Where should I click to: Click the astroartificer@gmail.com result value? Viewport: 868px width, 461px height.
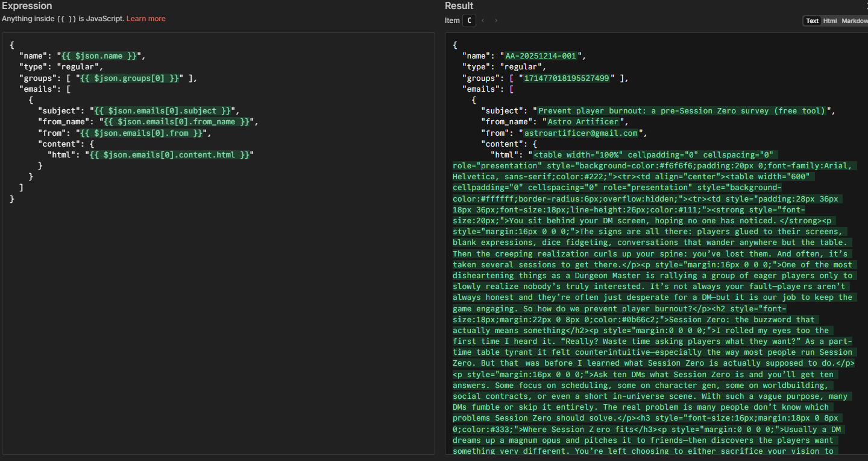click(581, 133)
